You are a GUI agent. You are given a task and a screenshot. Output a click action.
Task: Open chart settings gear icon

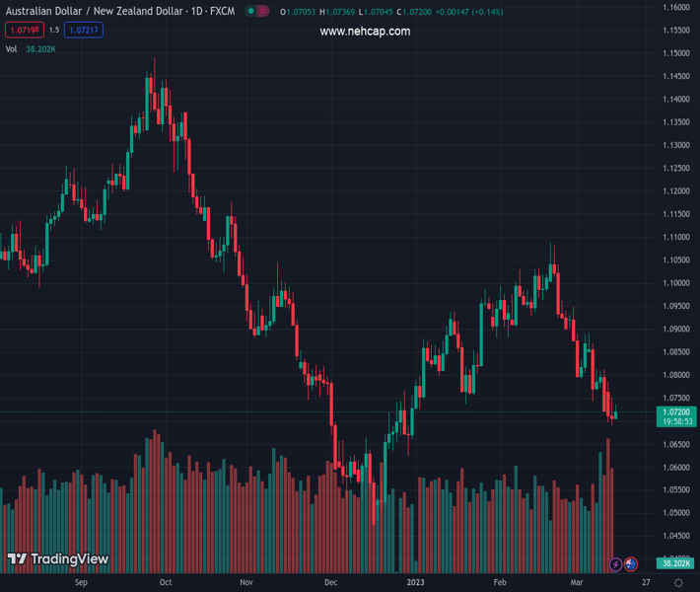pyautogui.click(x=678, y=583)
